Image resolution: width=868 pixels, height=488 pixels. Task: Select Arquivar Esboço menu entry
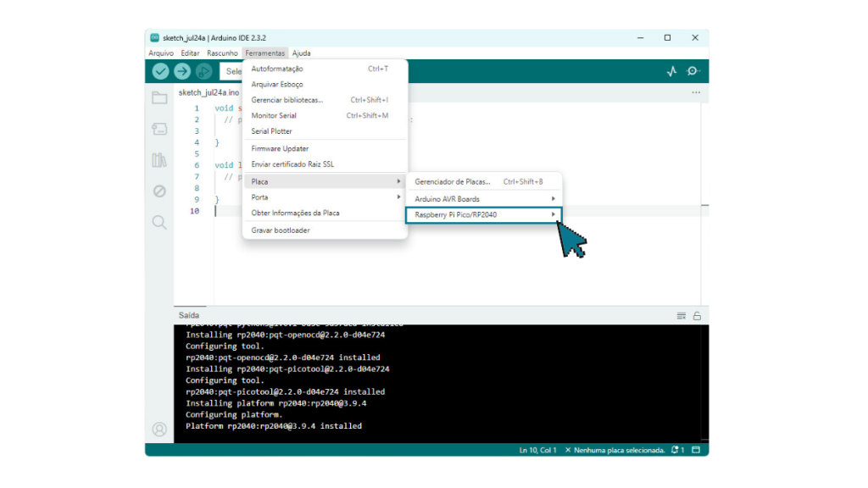click(x=325, y=84)
